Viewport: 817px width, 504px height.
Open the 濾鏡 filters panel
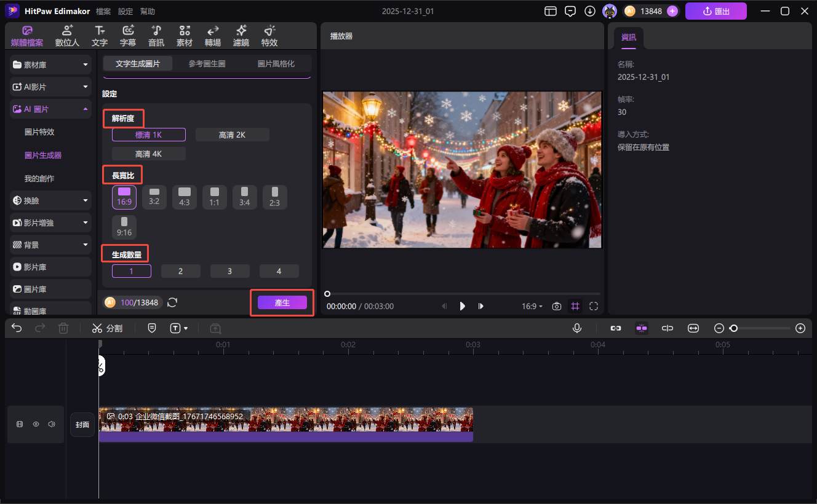241,36
